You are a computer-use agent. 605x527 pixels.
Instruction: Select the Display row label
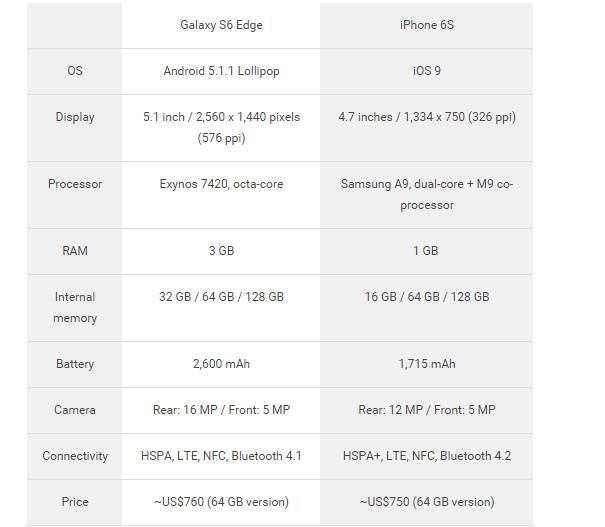(75, 117)
